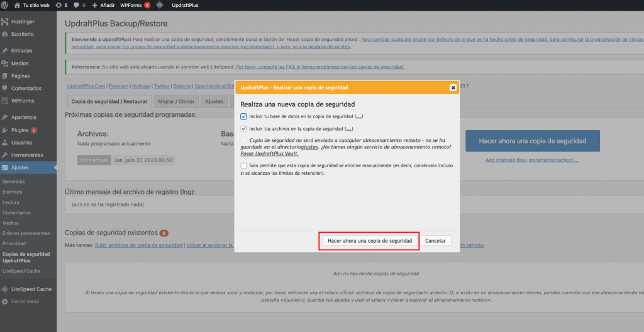Image resolution: width=644 pixels, height=332 pixels.
Task: Open Generales settings submenu
Action: [x=14, y=182]
